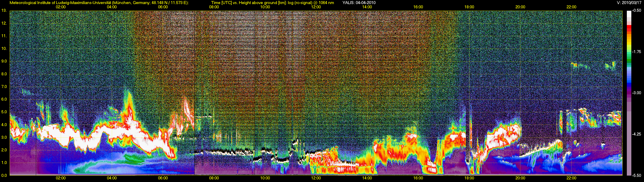
Task: Click the 04:00 label on the top time axis
Action: point(112,7)
